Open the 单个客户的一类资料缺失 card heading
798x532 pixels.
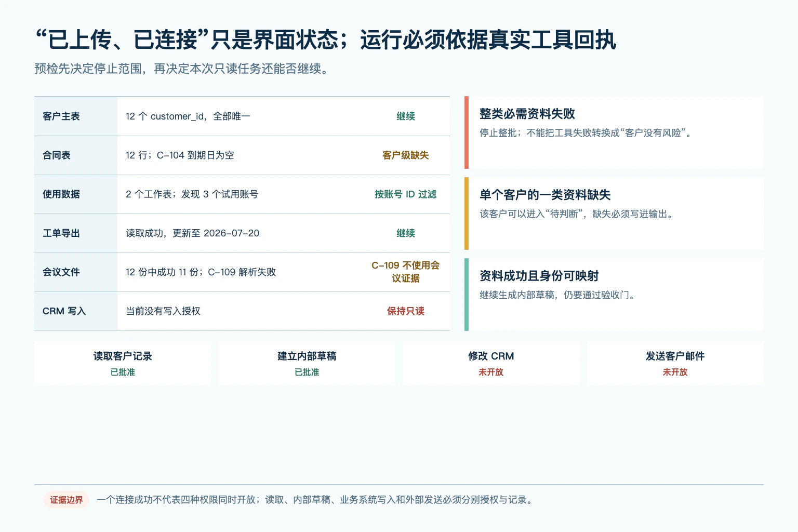point(545,195)
